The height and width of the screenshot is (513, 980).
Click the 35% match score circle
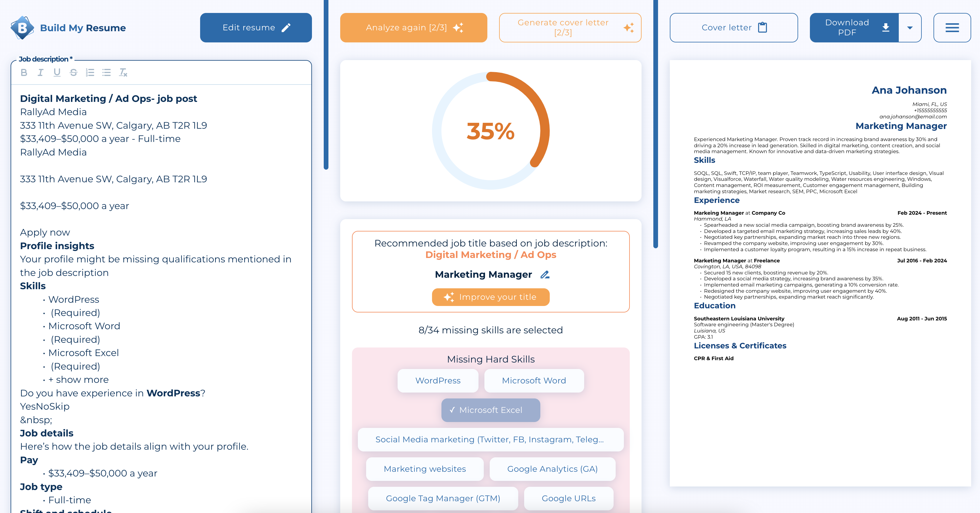[x=490, y=130]
